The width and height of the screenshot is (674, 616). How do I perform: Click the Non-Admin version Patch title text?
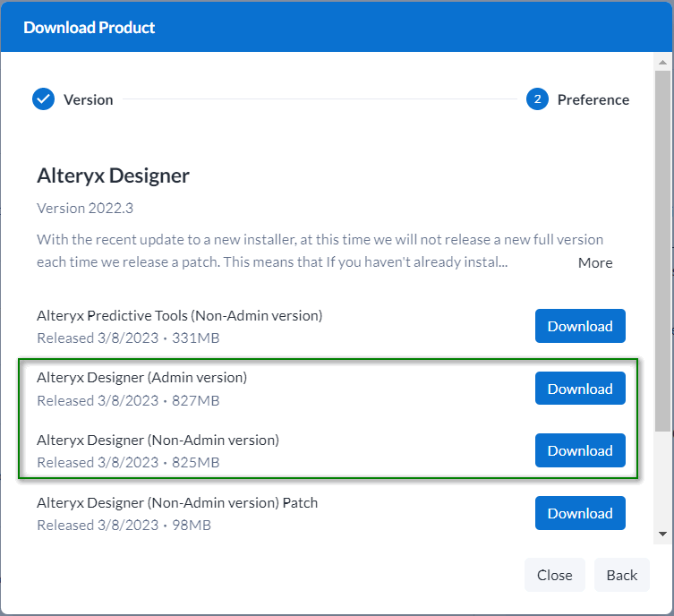[177, 502]
